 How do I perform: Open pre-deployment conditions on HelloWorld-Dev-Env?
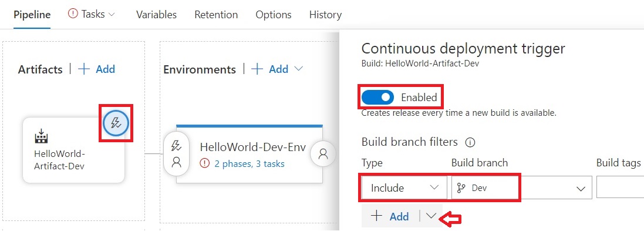(176, 154)
